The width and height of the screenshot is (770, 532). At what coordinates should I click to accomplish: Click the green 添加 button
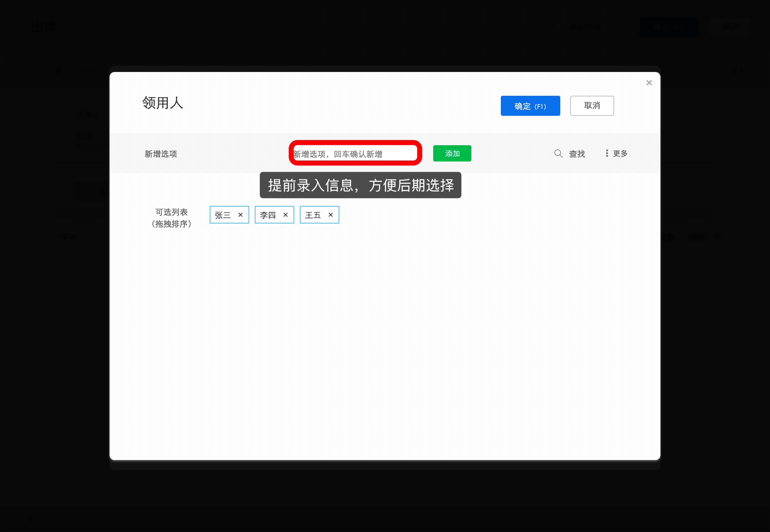(x=452, y=153)
